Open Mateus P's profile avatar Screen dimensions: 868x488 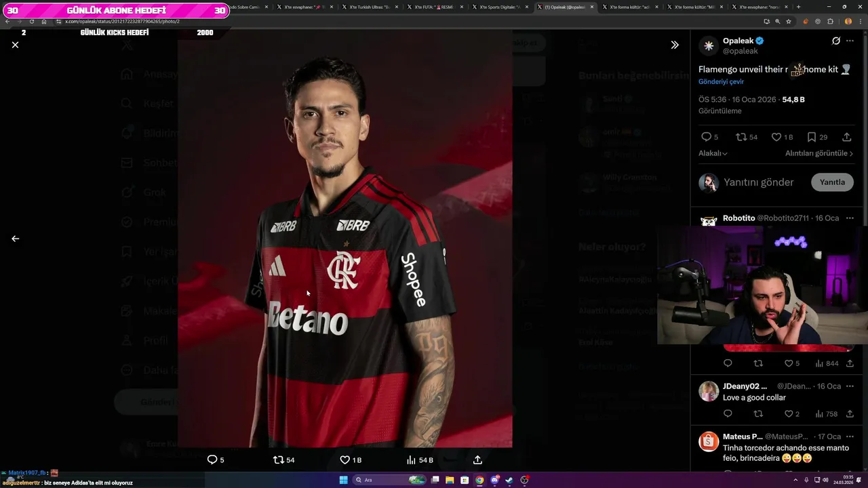709,441
